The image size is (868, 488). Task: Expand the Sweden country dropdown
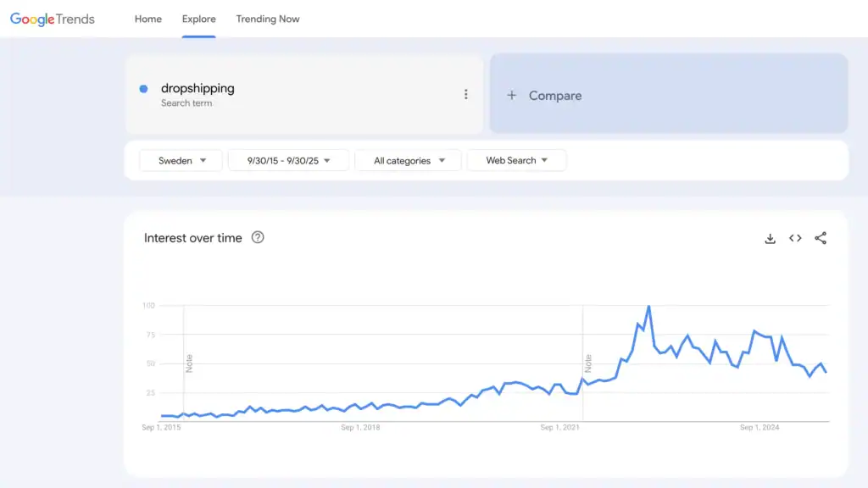point(182,160)
